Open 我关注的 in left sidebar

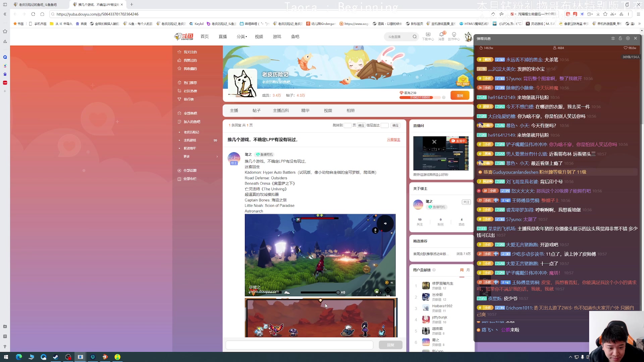click(187, 52)
